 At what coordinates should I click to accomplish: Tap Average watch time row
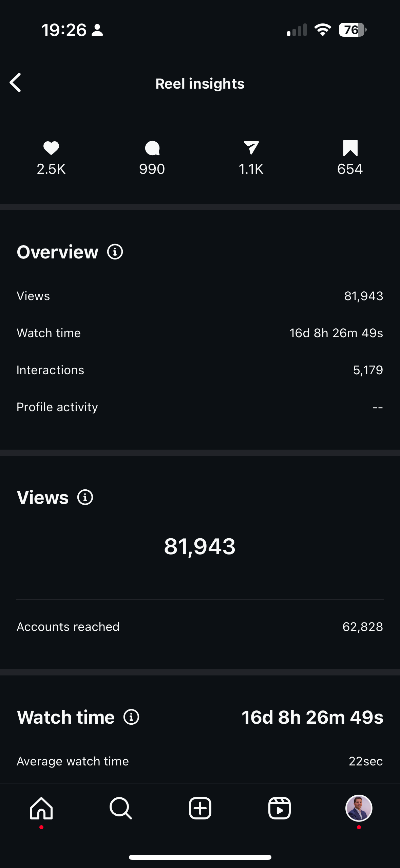tap(200, 761)
